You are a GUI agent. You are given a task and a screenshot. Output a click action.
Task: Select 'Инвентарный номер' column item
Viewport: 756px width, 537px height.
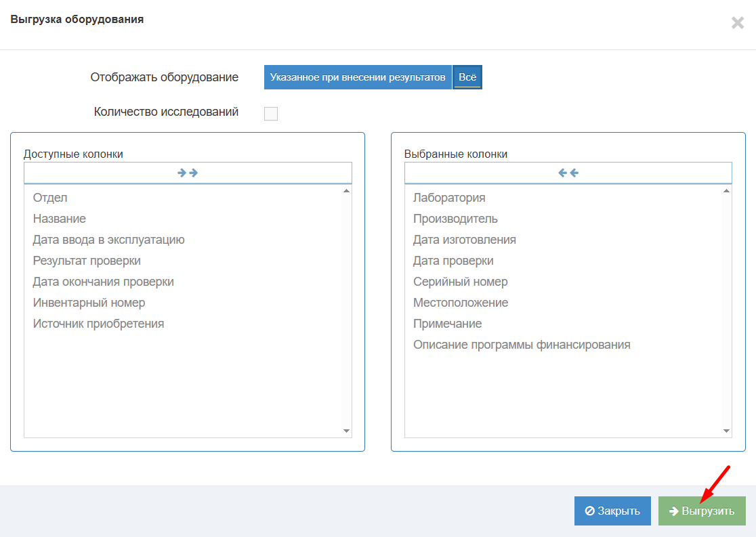pos(89,303)
